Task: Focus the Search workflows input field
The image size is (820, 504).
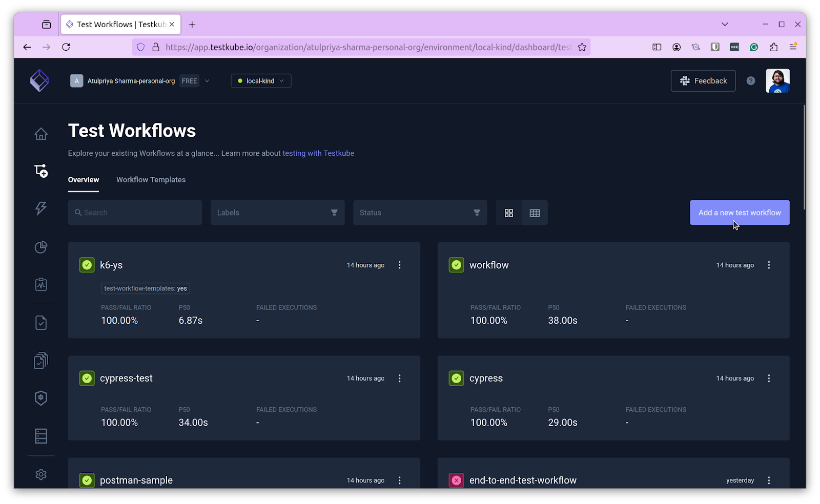Action: 135,213
